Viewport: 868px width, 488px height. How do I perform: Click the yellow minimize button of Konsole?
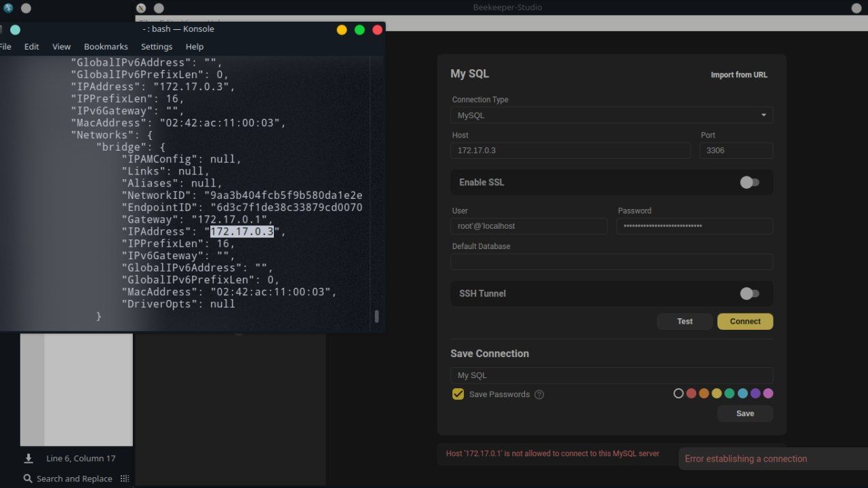tap(342, 30)
